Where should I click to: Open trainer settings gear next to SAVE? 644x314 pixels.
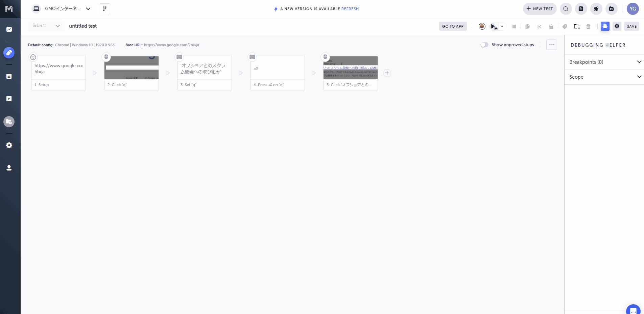617,26
